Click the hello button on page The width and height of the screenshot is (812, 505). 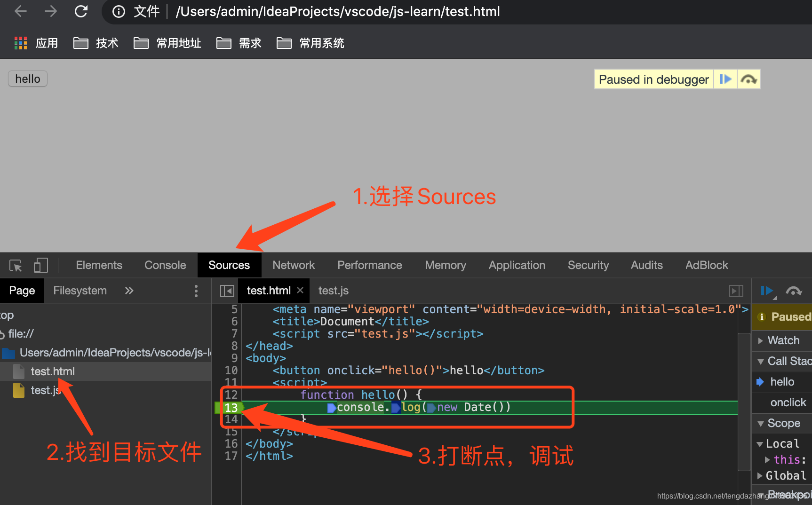point(28,79)
